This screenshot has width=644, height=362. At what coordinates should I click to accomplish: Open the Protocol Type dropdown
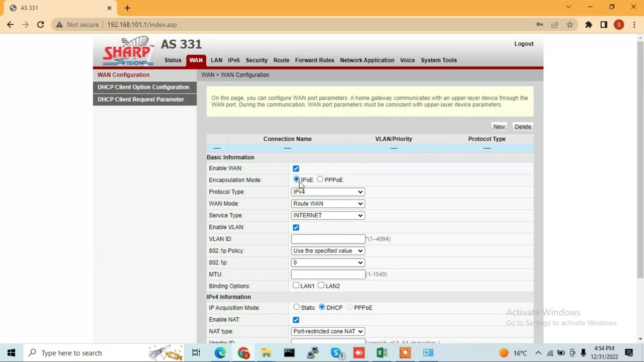click(328, 192)
